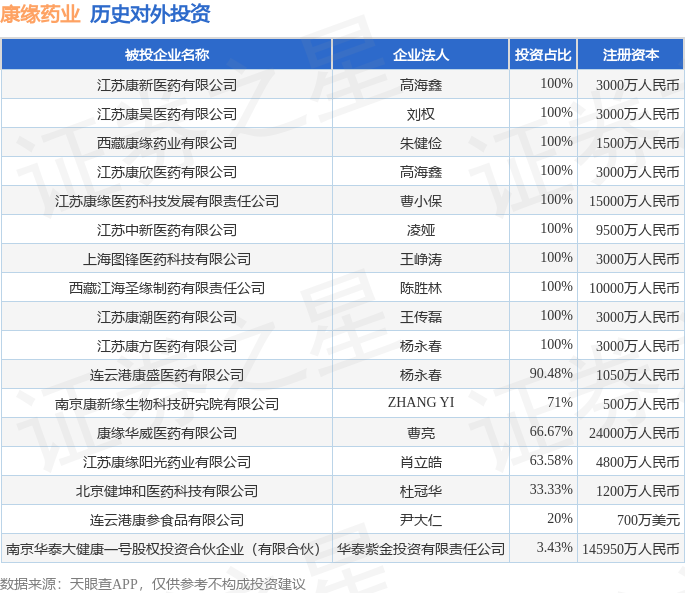Select the 企业法人 column header

point(421,55)
